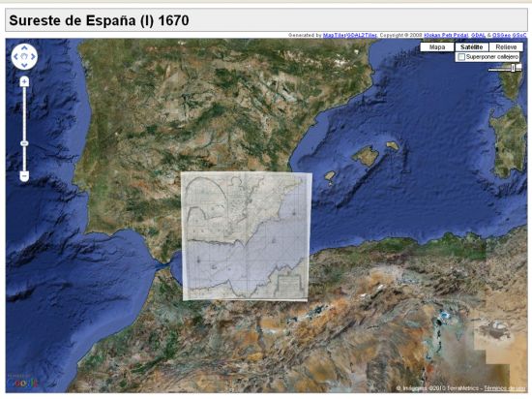Open the OSGeo GSoC link
The image size is (532, 399).
click(509, 35)
